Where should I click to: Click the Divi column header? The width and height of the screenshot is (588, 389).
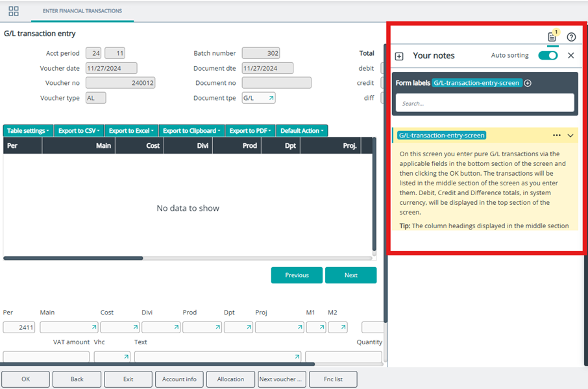pyautogui.click(x=188, y=146)
